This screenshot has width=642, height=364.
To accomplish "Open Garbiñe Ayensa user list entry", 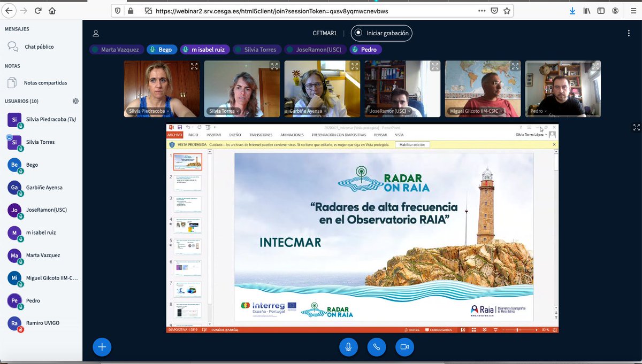I will 42,187.
